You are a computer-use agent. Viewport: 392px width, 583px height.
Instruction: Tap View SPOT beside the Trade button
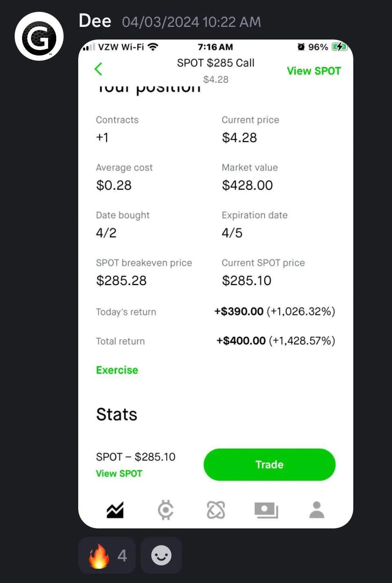[x=119, y=473]
